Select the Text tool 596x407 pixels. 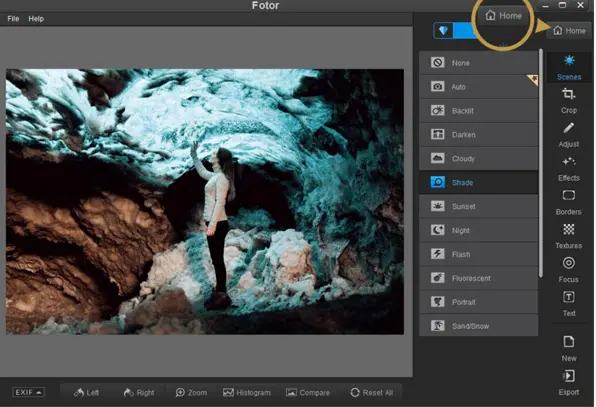(x=569, y=304)
